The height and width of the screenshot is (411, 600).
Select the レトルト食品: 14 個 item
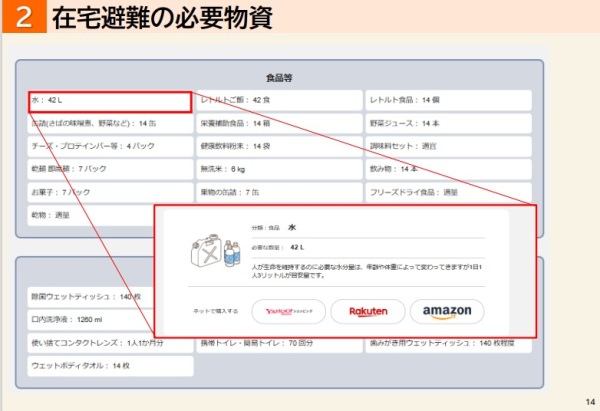click(447, 101)
